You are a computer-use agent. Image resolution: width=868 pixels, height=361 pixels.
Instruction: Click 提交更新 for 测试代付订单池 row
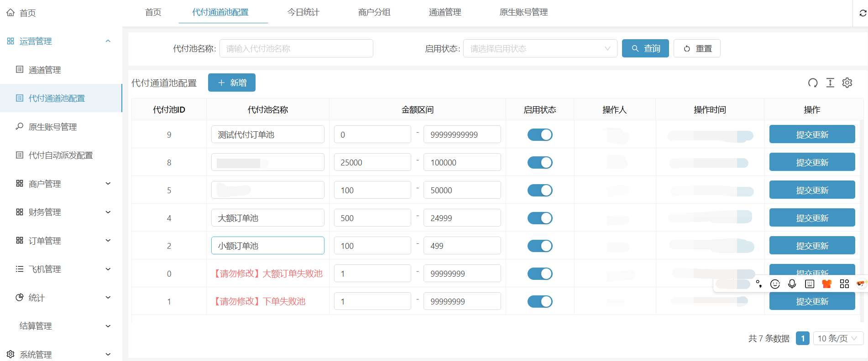812,134
